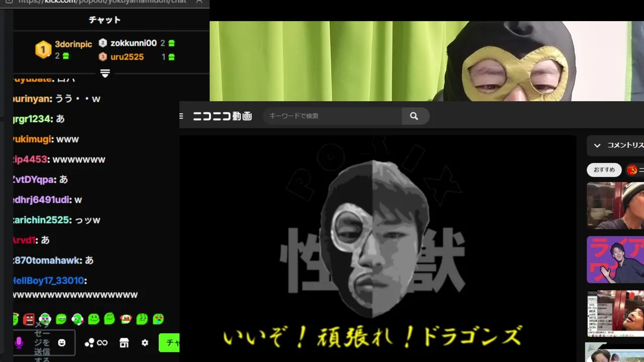
Task: Open chat settings gear icon
Action: coord(145,343)
